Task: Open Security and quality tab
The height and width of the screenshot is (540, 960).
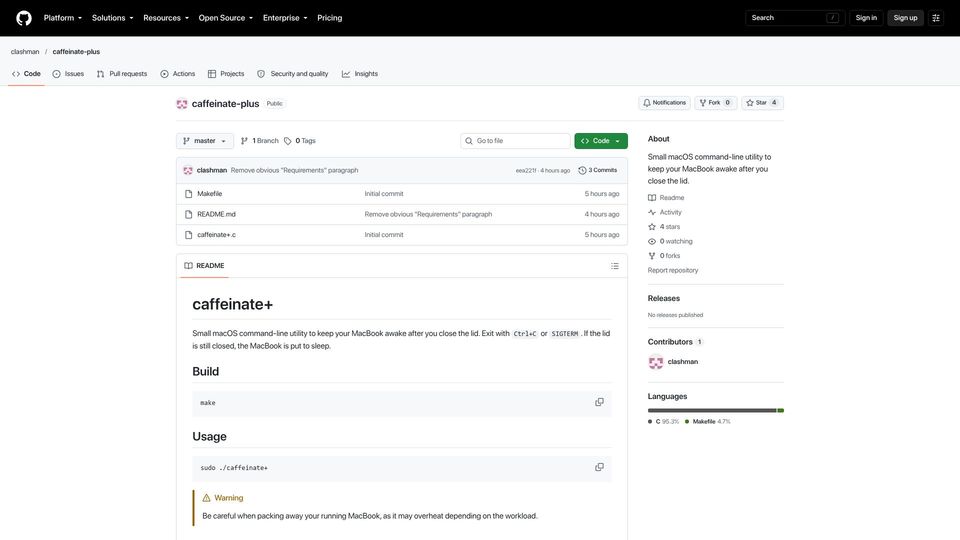Action: tap(293, 73)
